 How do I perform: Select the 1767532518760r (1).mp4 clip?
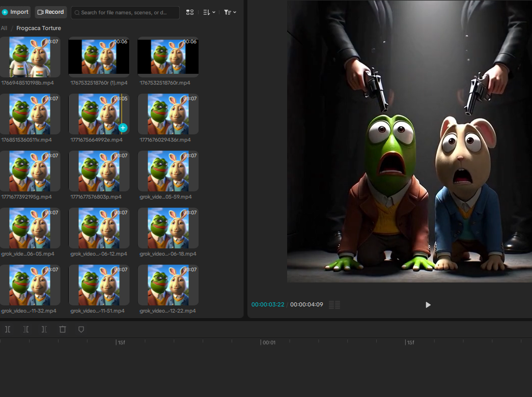(99, 57)
